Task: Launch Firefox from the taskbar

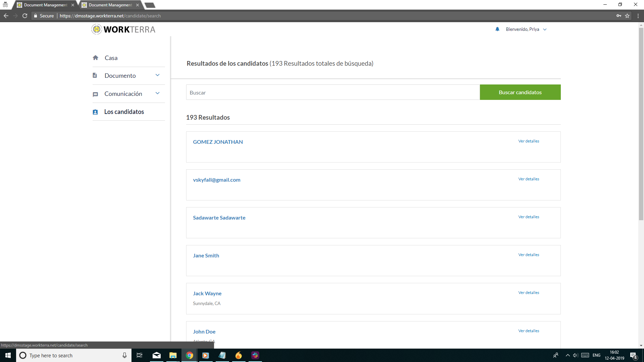Action: pos(238,355)
